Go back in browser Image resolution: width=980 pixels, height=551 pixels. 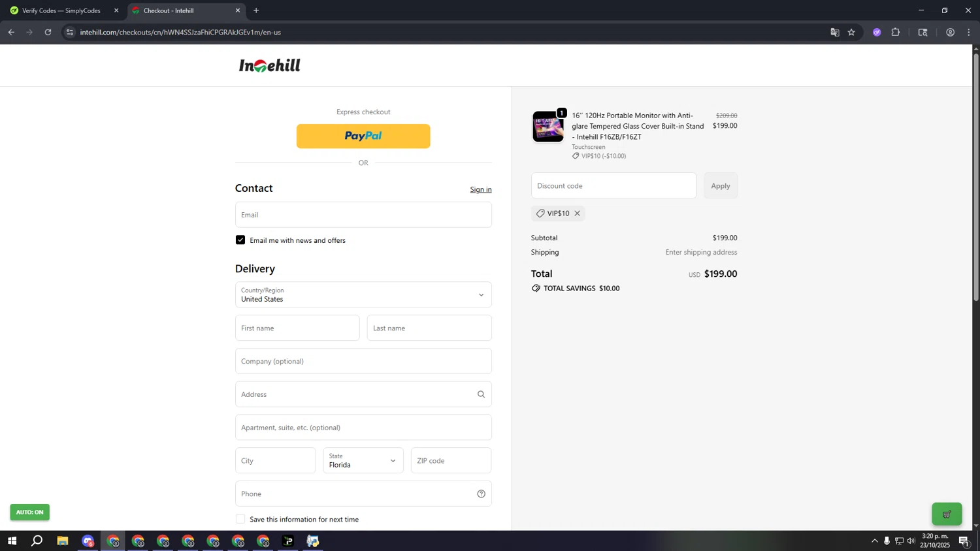tap(11, 32)
